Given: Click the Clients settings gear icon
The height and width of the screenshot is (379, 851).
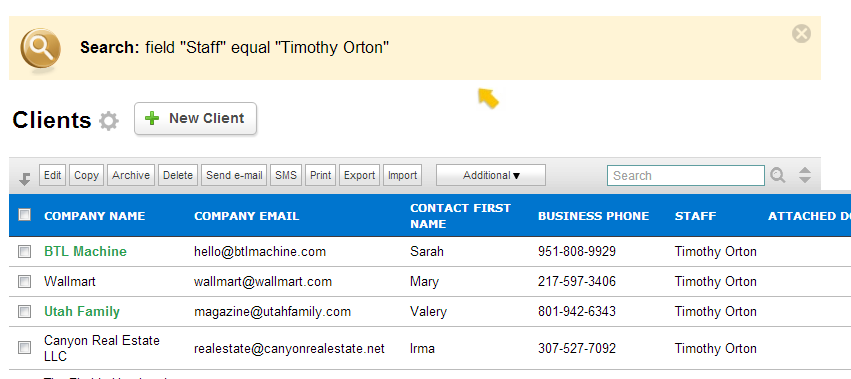Looking at the screenshot, I should (109, 121).
